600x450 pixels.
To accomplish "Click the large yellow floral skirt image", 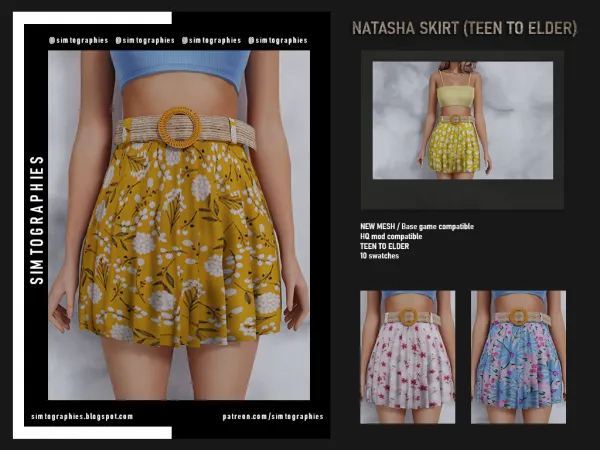I will (x=179, y=225).
